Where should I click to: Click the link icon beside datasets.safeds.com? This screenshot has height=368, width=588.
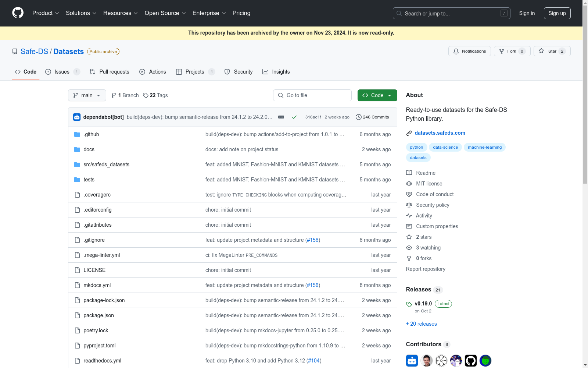[x=409, y=133]
